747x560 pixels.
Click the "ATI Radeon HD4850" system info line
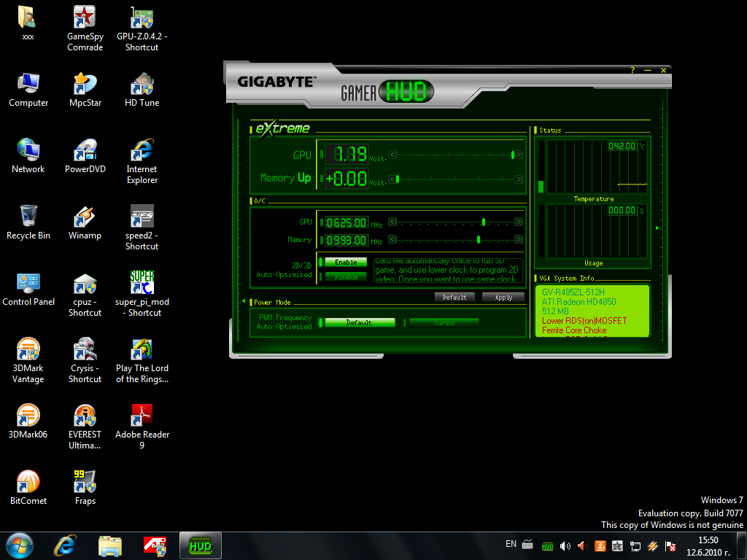(x=578, y=302)
